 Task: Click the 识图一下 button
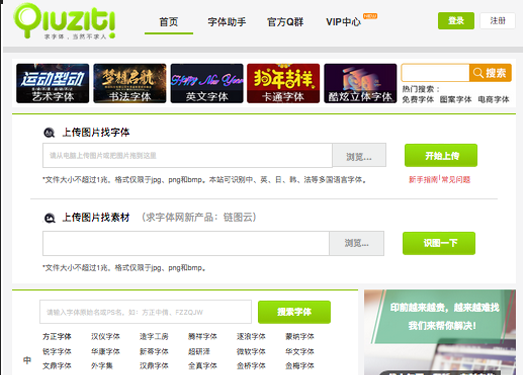pos(439,243)
